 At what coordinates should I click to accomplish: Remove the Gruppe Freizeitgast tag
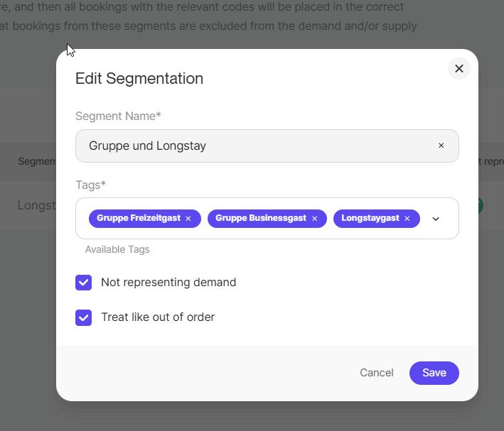(188, 219)
